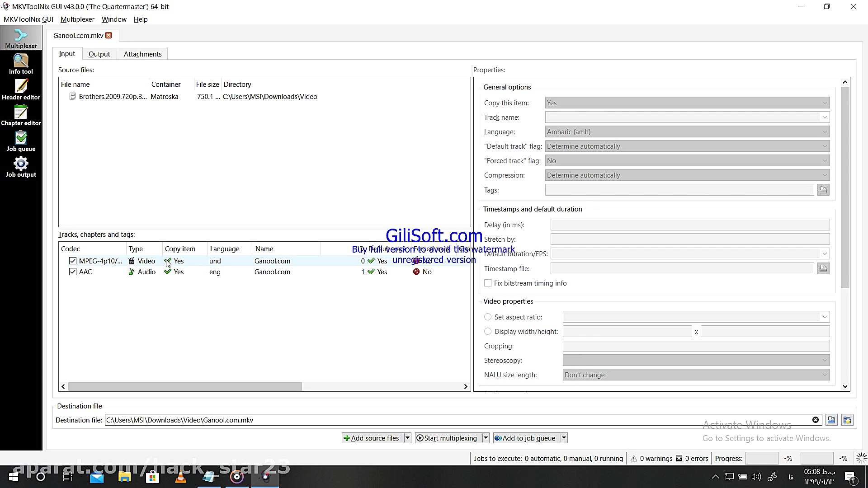Open the Multiplexer menu
The width and height of the screenshot is (868, 488).
pyautogui.click(x=77, y=19)
